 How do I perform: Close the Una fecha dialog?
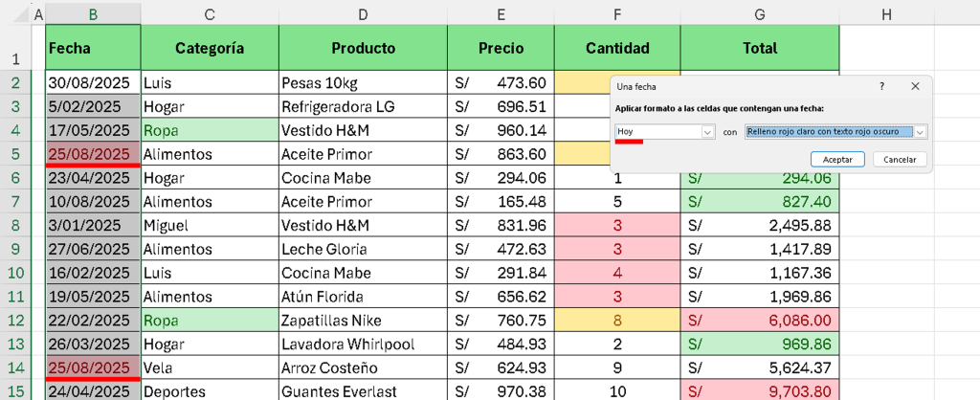click(x=915, y=86)
